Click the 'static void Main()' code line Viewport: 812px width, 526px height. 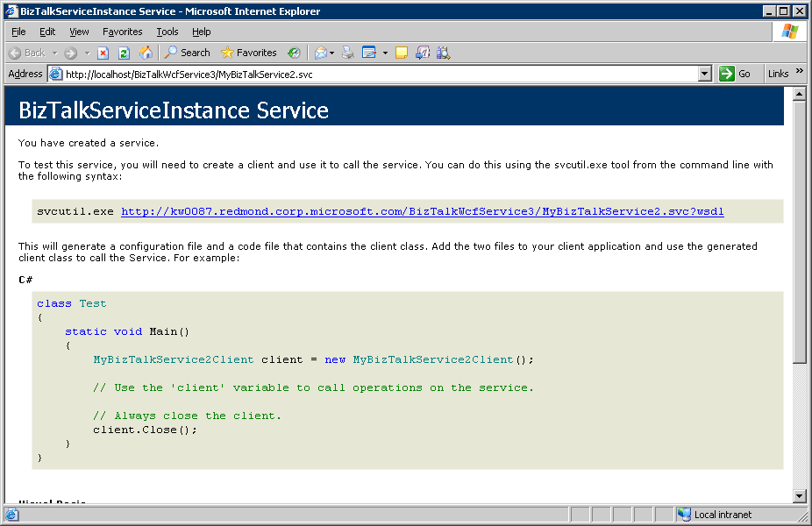point(127,331)
